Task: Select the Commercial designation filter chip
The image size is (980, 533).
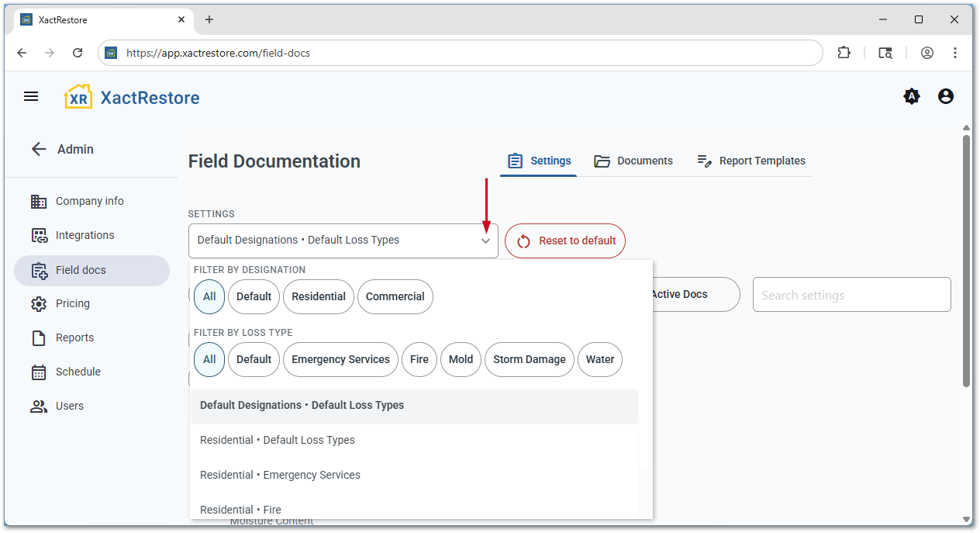Action: coord(395,296)
